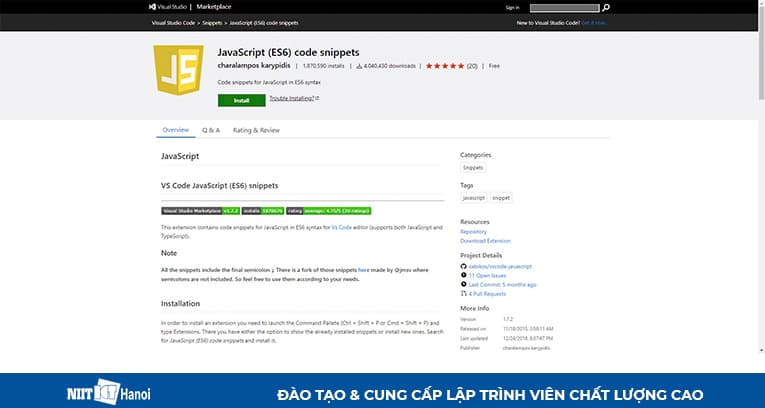Viewport: 765px width, 408px height.
Task: Click the downloads icon next to 4,040,430 downloads
Action: point(359,66)
